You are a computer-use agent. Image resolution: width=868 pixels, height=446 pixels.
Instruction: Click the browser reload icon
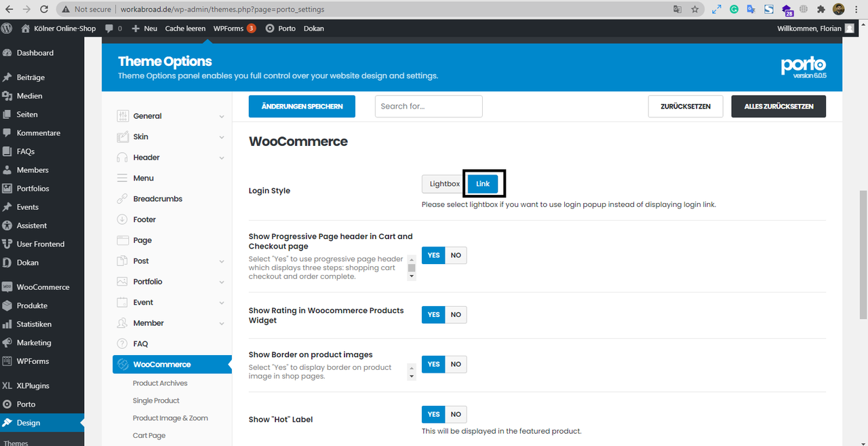[x=44, y=10]
